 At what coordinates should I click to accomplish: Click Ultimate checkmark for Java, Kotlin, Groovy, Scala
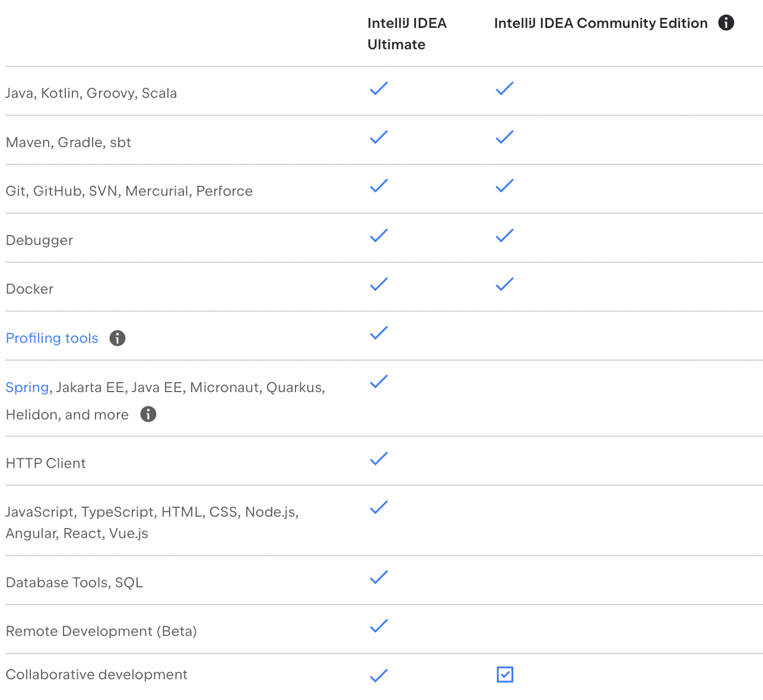(x=379, y=88)
